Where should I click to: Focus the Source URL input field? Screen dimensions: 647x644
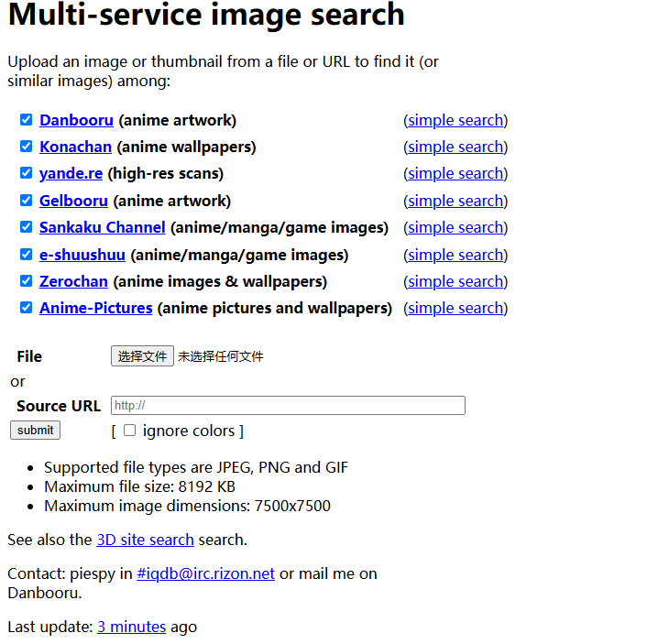click(x=288, y=405)
